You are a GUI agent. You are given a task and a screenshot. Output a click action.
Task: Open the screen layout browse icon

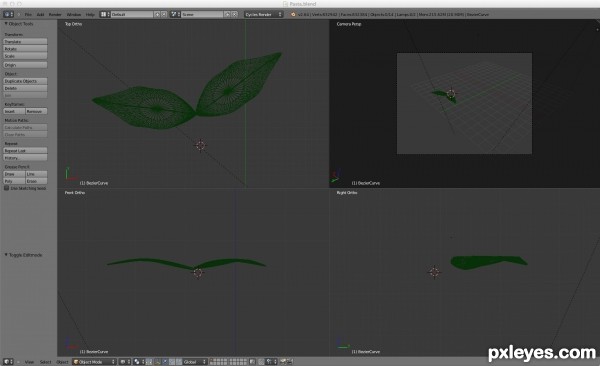(105, 14)
